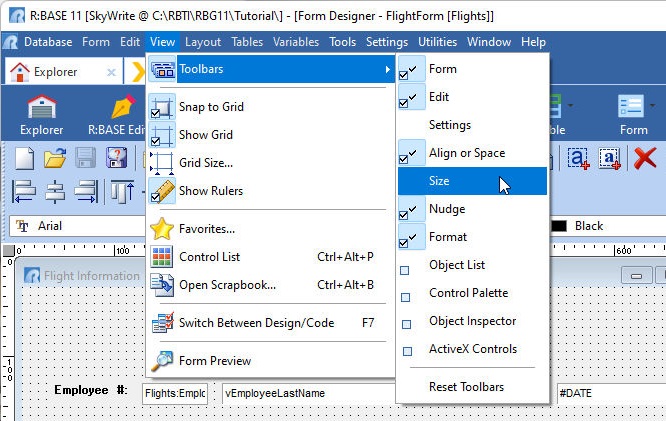666x421 pixels.
Task: Open the Form icon in main toolbar
Action: (631, 106)
